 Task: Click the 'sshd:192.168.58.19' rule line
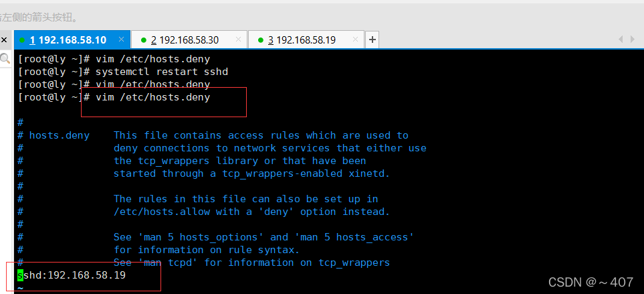(72, 275)
